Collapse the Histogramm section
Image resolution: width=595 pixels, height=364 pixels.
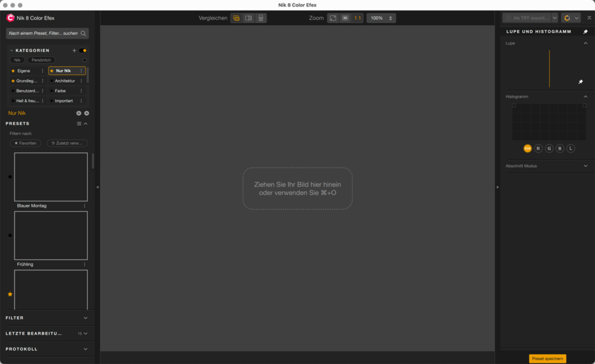[x=586, y=97]
